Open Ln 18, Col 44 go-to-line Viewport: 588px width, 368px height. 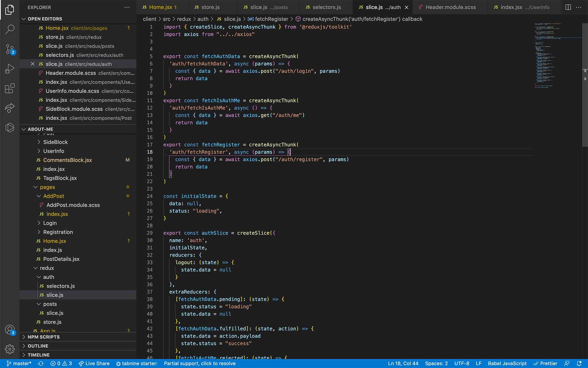pyautogui.click(x=403, y=363)
